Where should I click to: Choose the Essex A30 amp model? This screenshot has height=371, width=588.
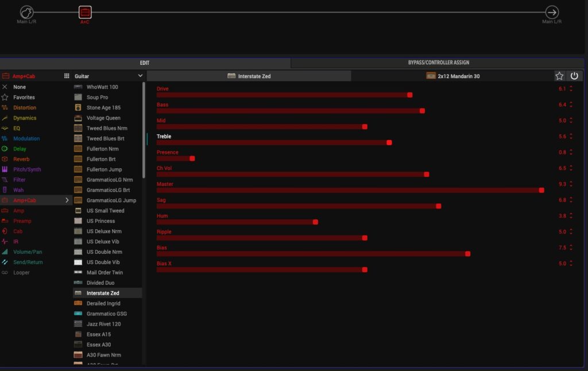click(99, 345)
